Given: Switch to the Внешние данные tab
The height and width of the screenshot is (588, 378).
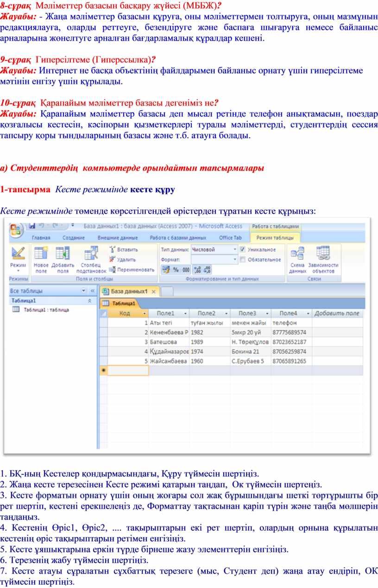Looking at the screenshot, I should [118, 238].
